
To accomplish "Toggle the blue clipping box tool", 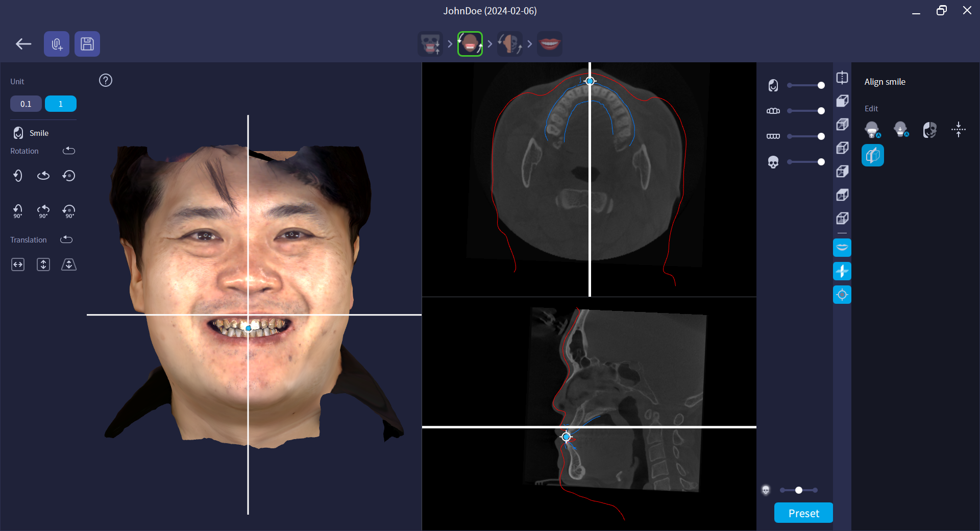I will pyautogui.click(x=873, y=156).
